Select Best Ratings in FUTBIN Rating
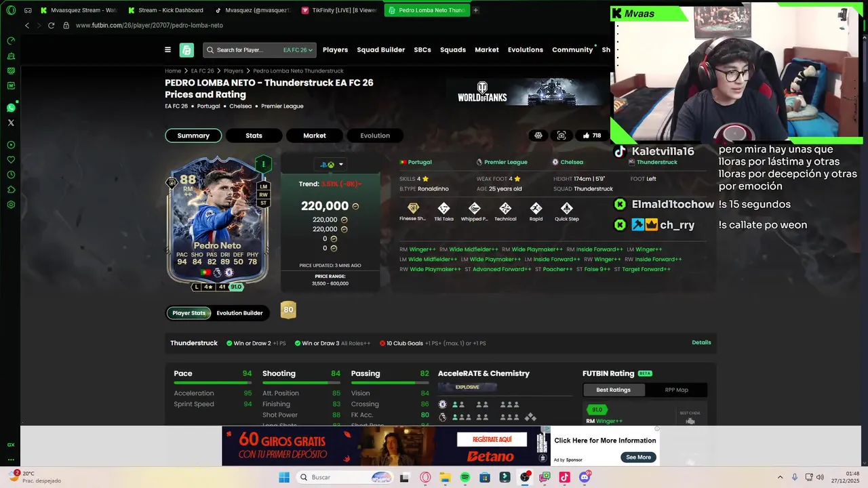The width and height of the screenshot is (868, 488). coord(614,390)
